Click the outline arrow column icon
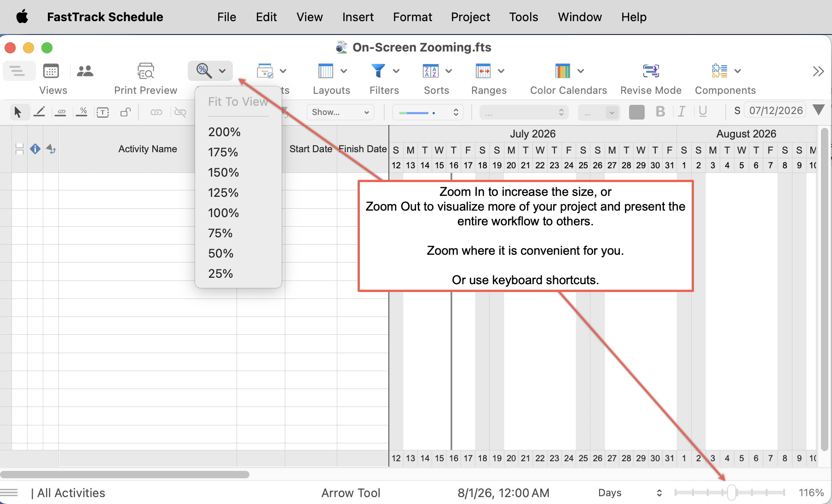This screenshot has height=504, width=832. pos(51,149)
